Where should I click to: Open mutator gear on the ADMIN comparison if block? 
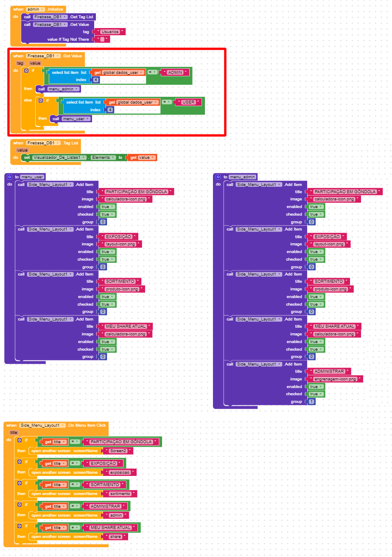point(26,70)
